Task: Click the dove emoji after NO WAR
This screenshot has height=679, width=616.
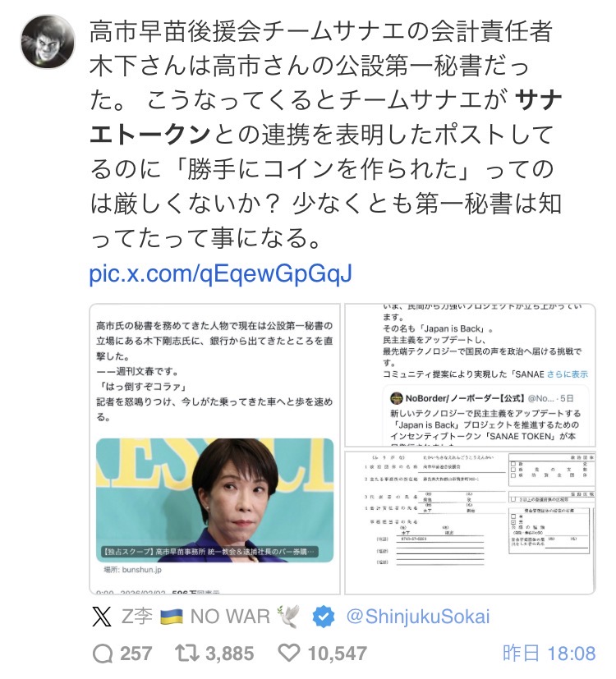Action: pyautogui.click(x=289, y=616)
